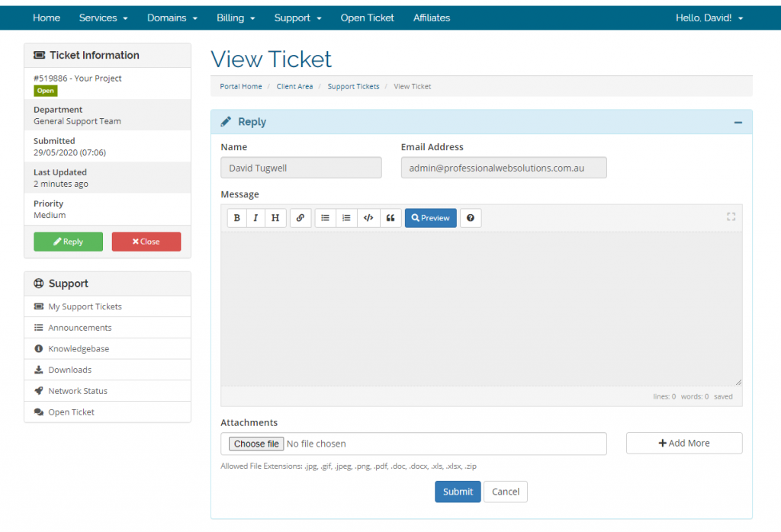781x532 pixels.
Task: Open the markdown help question icon
Action: 470,218
